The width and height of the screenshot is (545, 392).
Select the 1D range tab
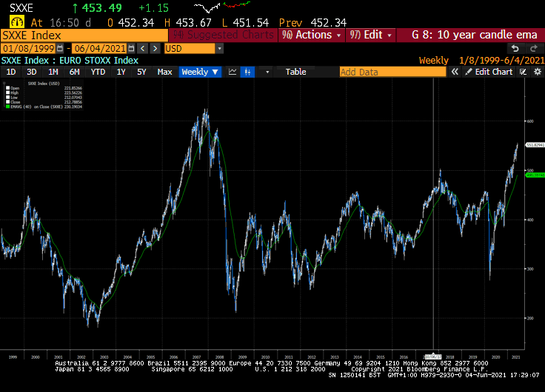[11, 72]
